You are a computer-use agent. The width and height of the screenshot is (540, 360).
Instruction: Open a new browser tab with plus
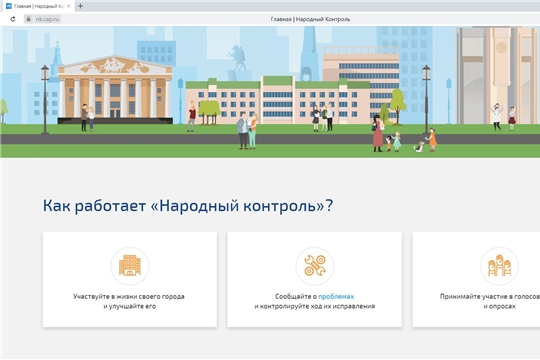click(x=80, y=6)
